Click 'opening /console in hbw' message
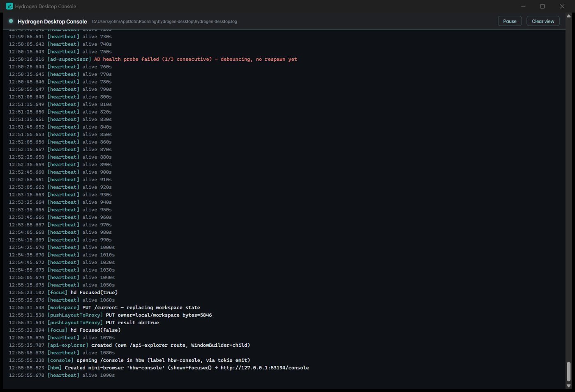The image size is (575, 392). pyautogui.click(x=163, y=360)
